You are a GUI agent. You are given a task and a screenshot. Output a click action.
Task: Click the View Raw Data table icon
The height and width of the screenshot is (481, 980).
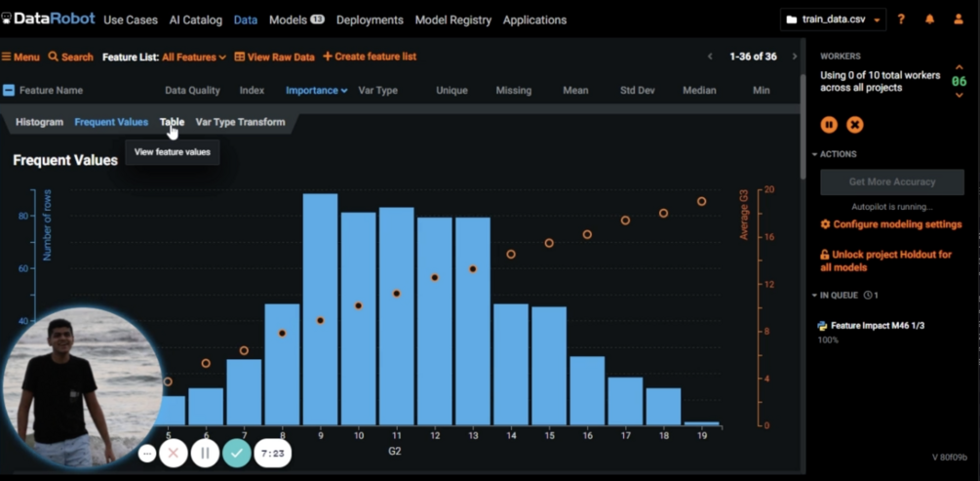239,57
